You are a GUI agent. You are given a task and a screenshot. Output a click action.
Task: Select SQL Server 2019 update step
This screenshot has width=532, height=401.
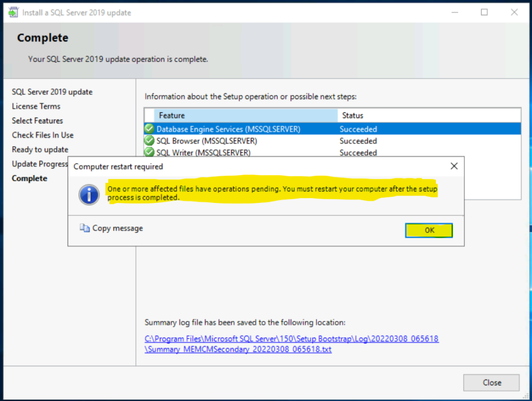click(x=52, y=92)
